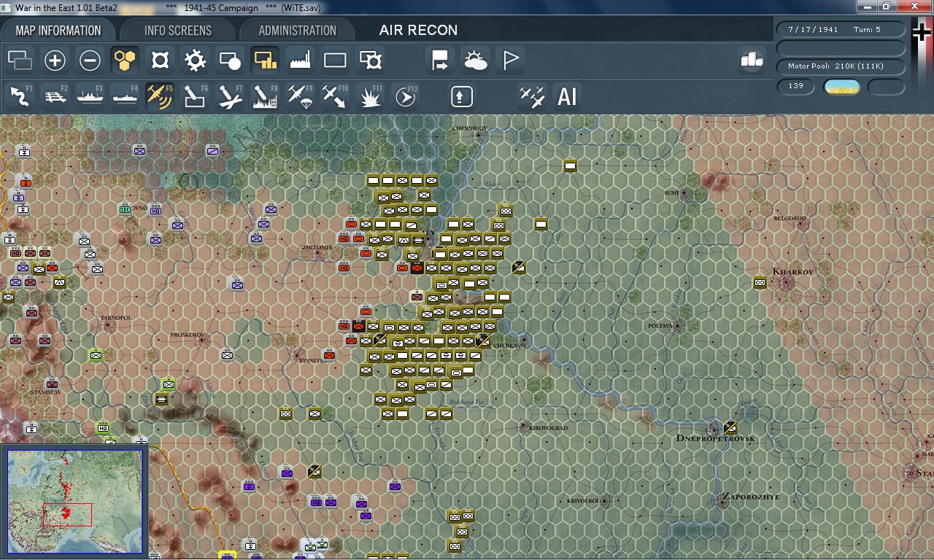
Task: Click the zoom out map button
Action: pos(90,61)
